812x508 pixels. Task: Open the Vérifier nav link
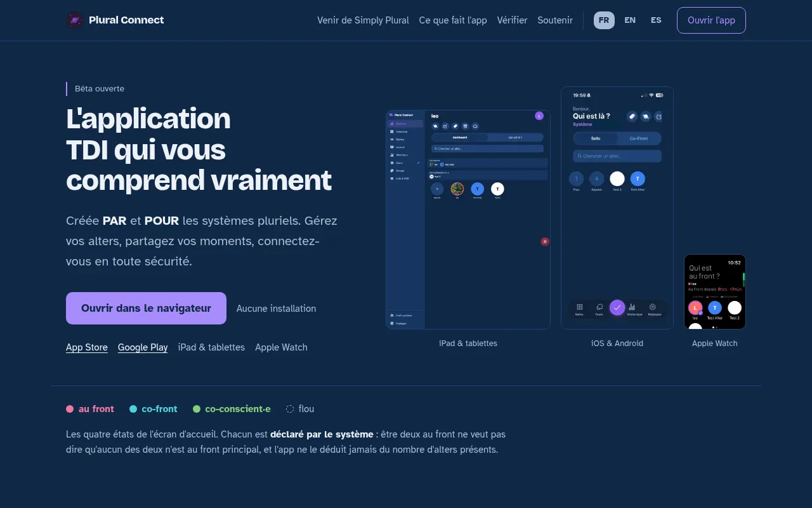click(x=512, y=20)
